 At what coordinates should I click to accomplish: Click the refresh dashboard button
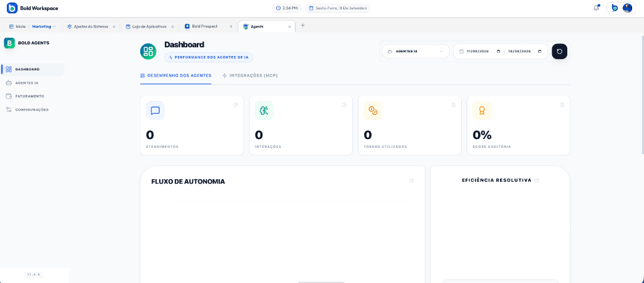tap(559, 52)
